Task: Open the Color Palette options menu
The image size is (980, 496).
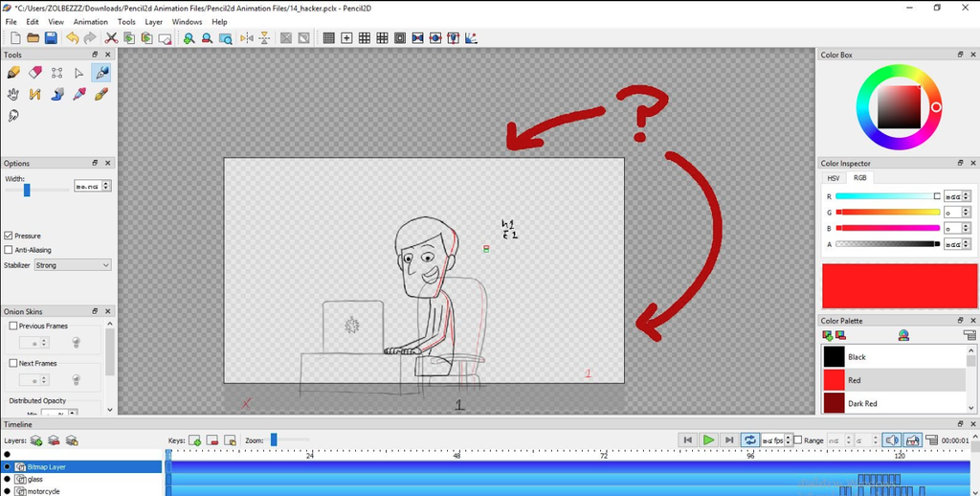Action: click(x=969, y=336)
